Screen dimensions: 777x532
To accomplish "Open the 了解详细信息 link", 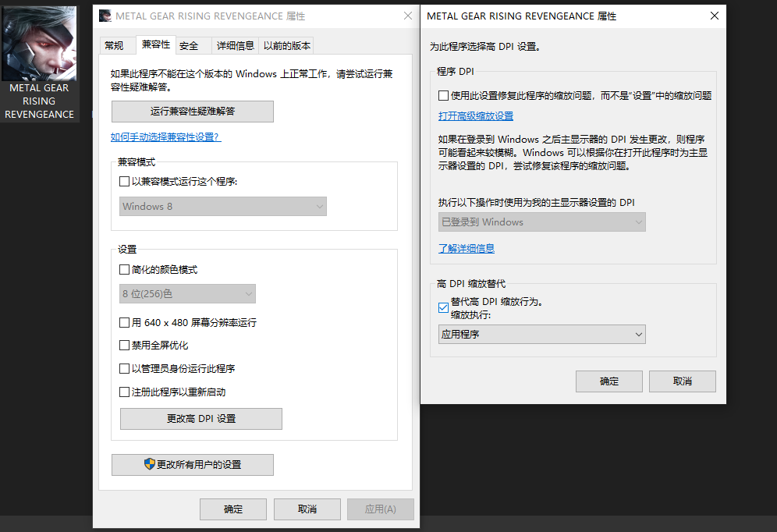I will tap(467, 248).
